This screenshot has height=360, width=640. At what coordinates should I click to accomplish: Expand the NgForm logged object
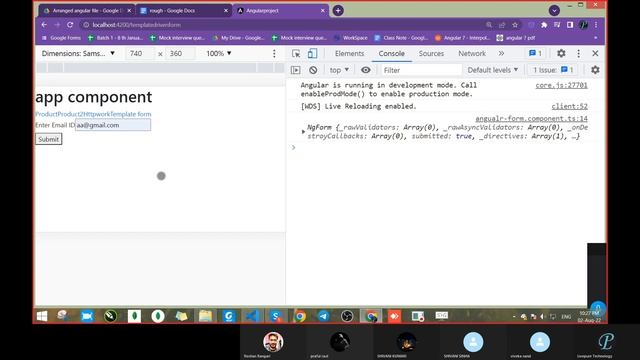[x=303, y=131]
